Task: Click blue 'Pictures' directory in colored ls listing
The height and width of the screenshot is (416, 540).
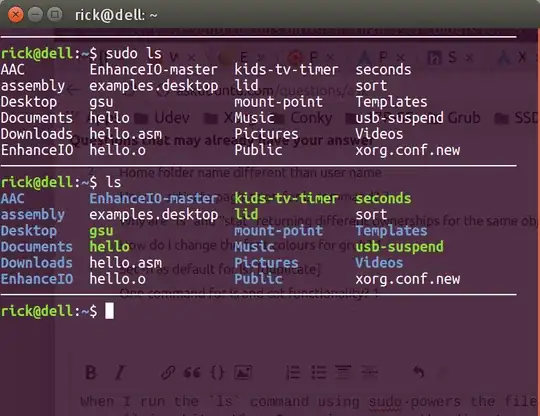Action: (266, 263)
